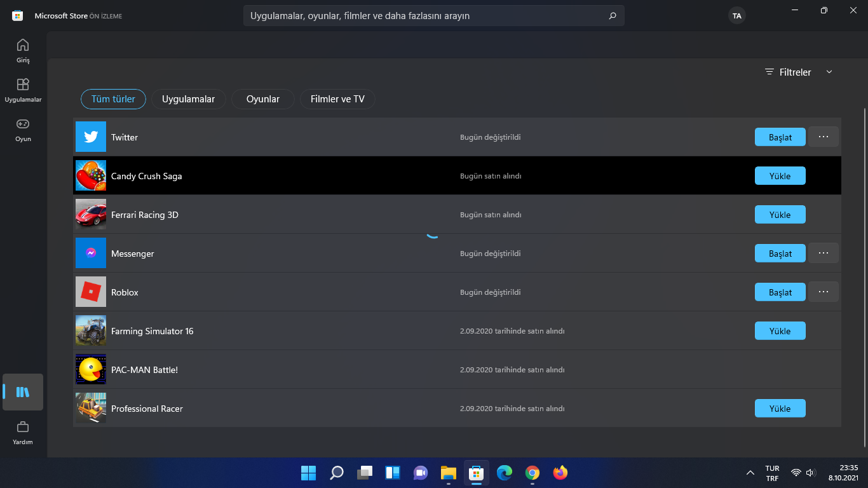This screenshot has width=868, height=488.
Task: Open the Library icon in sidebar
Action: (x=23, y=392)
